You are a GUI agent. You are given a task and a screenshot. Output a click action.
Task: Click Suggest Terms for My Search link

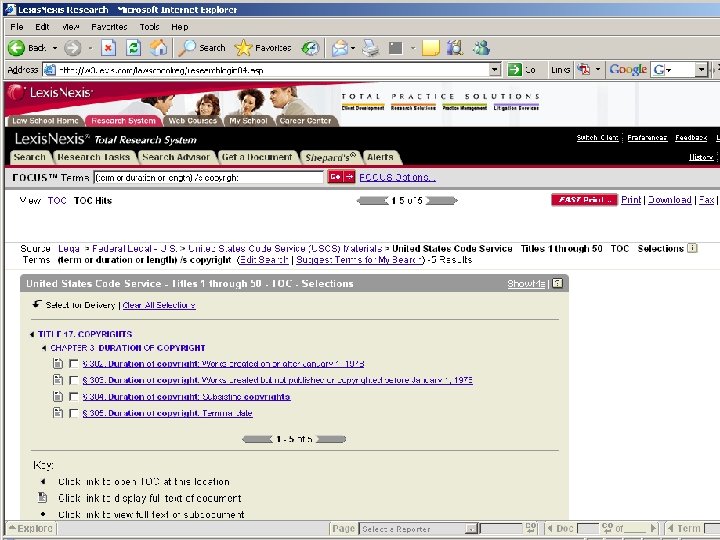coord(359,260)
